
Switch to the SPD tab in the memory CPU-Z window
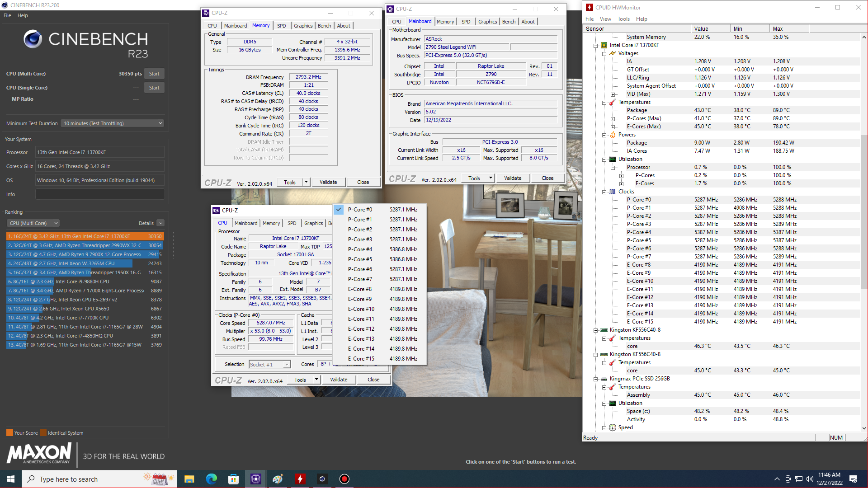pos(281,26)
